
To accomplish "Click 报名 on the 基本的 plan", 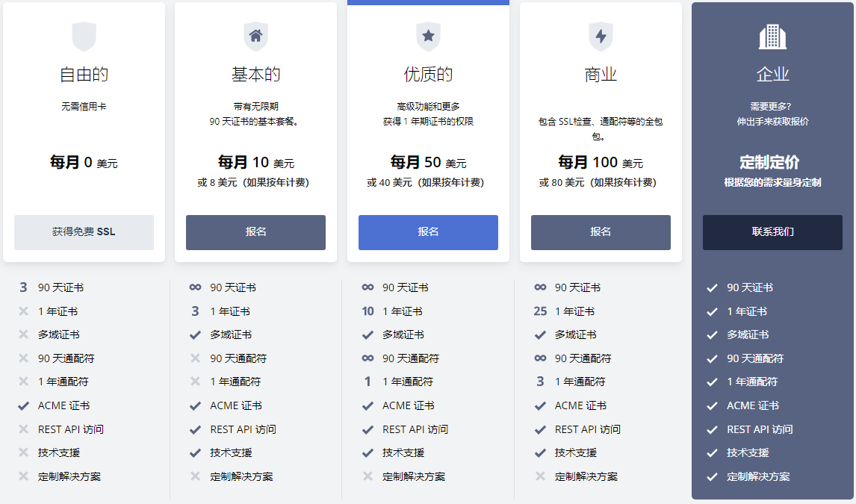I will [255, 232].
